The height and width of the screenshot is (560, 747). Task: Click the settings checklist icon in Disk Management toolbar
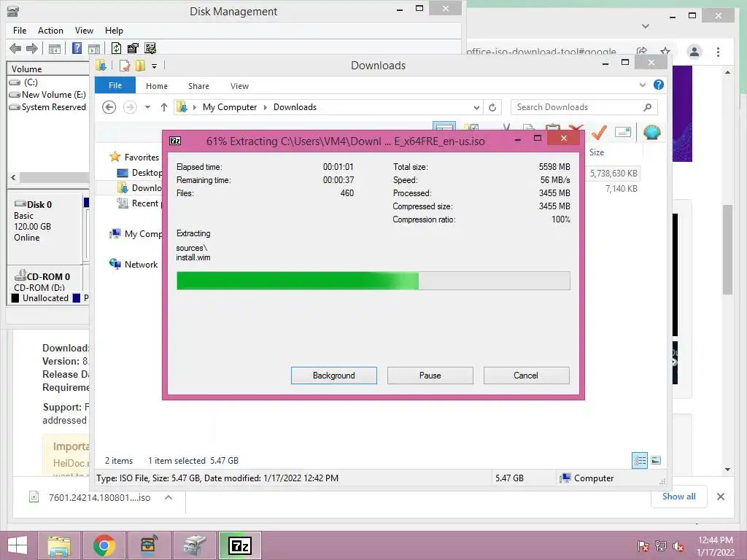[150, 48]
